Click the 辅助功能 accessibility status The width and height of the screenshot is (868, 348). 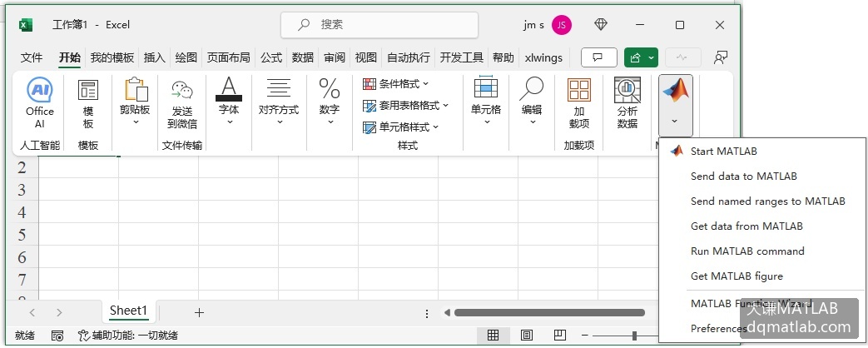[x=128, y=336]
